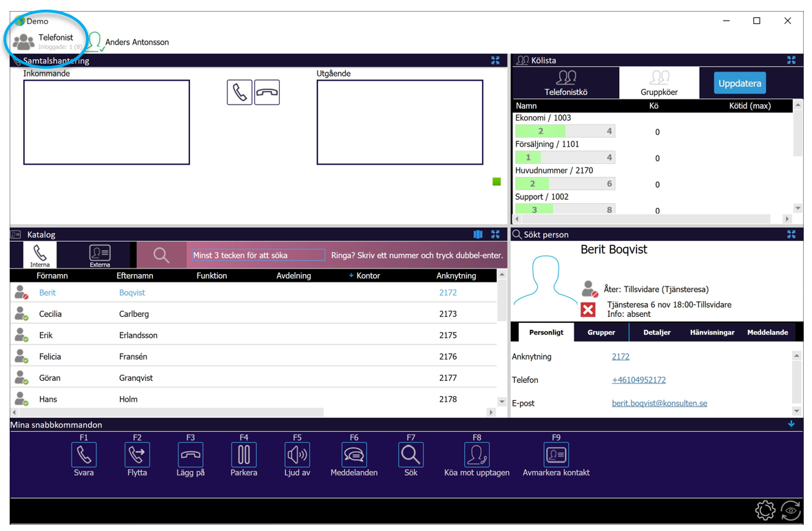Click the F7 Sök magnifier icon

pos(410,455)
